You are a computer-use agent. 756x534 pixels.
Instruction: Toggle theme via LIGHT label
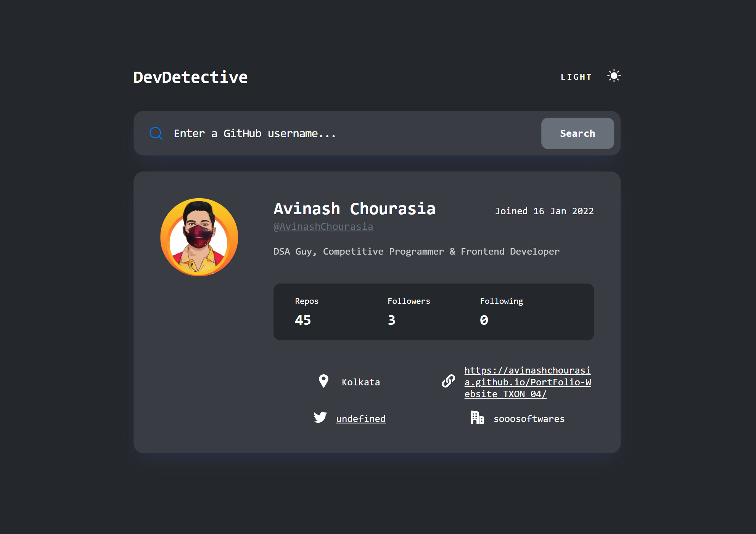576,77
